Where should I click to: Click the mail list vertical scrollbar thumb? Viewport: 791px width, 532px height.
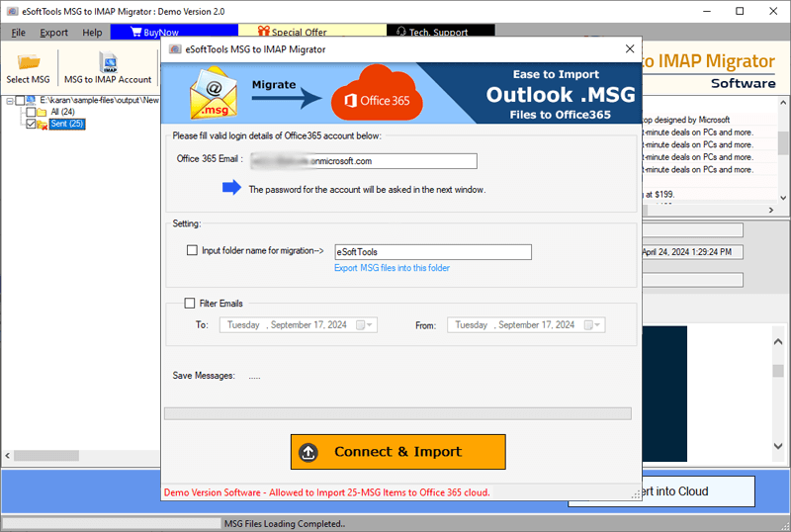click(x=783, y=142)
